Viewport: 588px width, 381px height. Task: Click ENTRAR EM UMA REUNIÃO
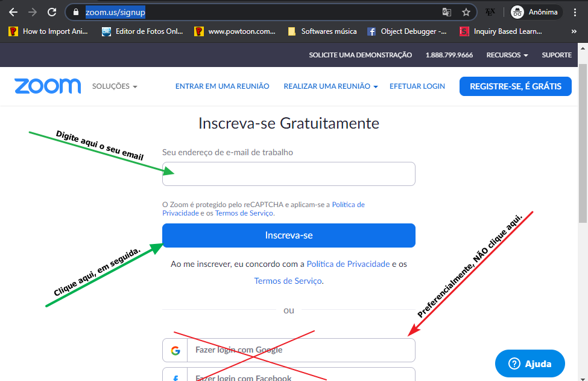click(x=223, y=86)
